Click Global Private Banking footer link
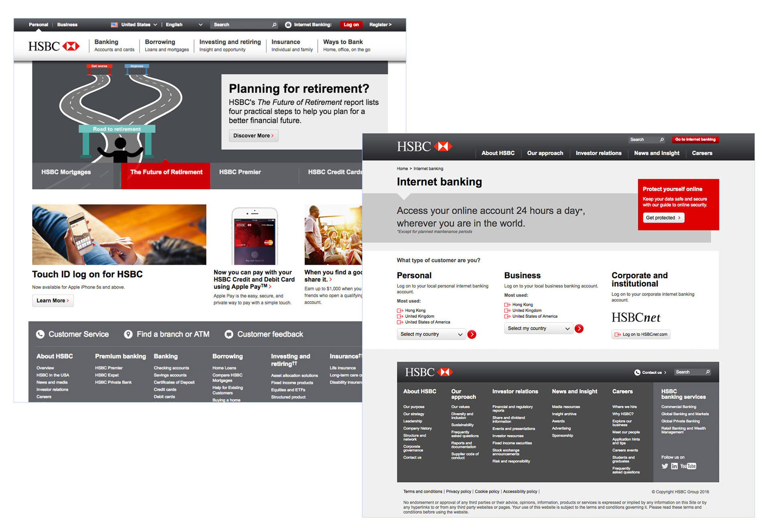The height and width of the screenshot is (532, 771). tap(680, 421)
